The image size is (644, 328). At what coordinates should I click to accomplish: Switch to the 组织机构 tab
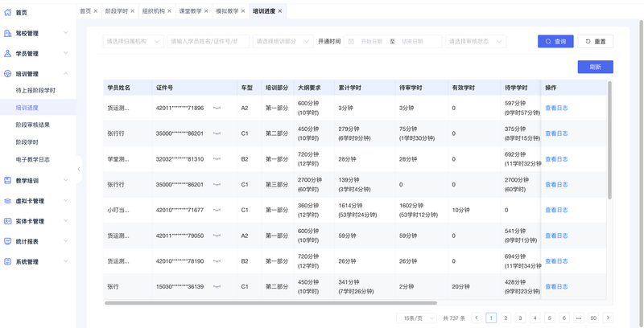tap(153, 11)
